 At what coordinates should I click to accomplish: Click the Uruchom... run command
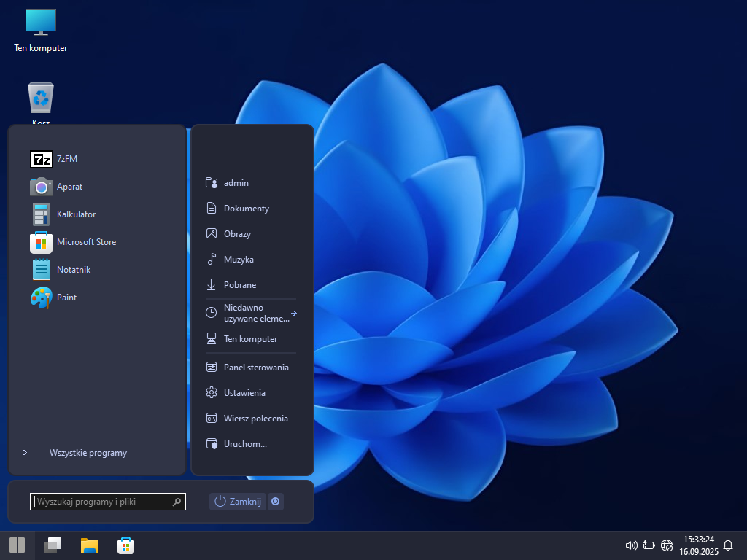point(244,444)
